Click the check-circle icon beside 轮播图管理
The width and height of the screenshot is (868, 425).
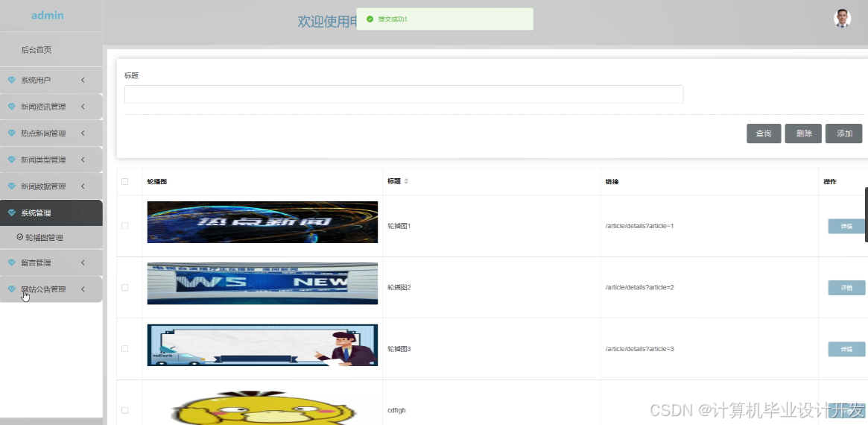point(20,237)
